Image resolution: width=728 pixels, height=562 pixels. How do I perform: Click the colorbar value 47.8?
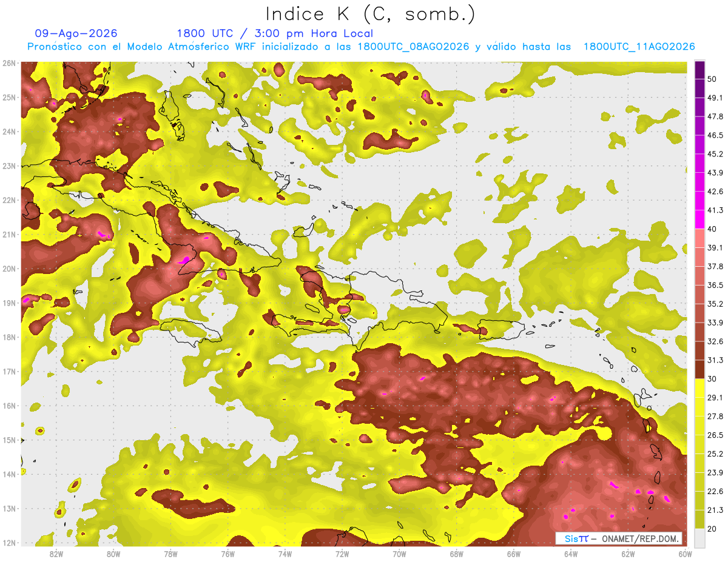(x=715, y=116)
